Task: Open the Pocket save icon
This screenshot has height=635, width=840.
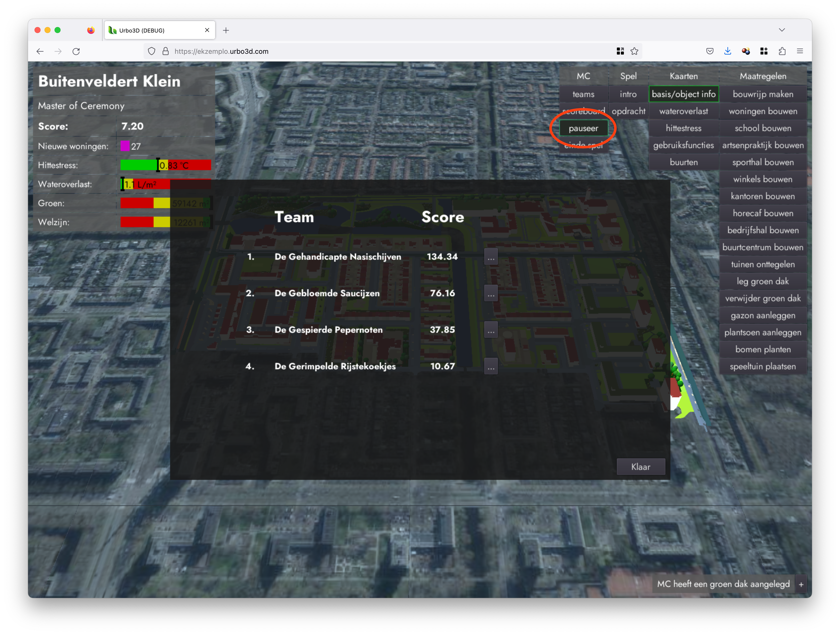Action: (x=710, y=51)
